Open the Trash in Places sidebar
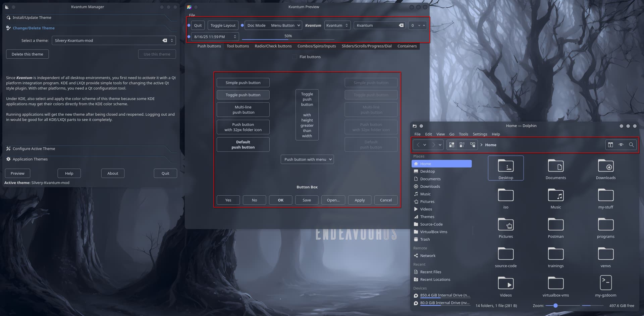The width and height of the screenshot is (644, 316). click(425, 239)
